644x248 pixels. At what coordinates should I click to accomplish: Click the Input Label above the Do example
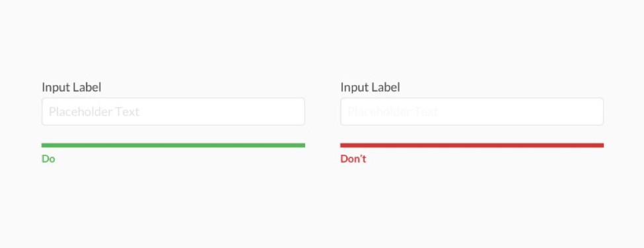(x=71, y=87)
